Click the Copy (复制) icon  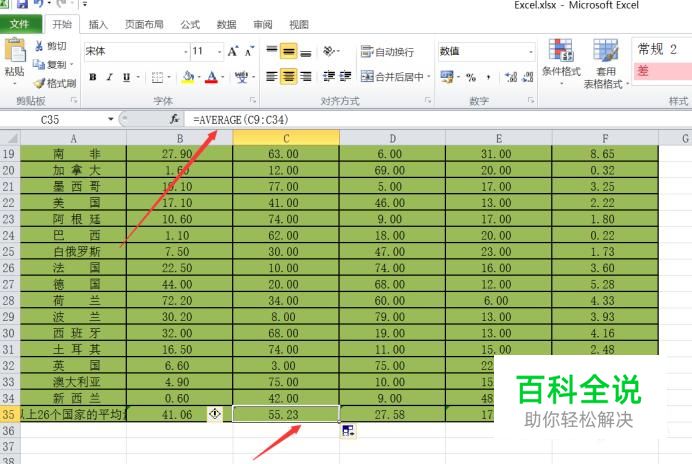[x=39, y=64]
